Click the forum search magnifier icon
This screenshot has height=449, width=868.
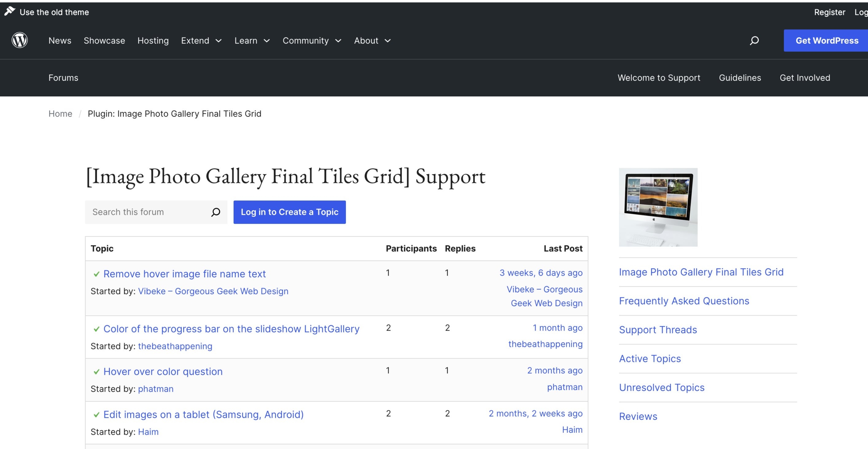tap(216, 212)
